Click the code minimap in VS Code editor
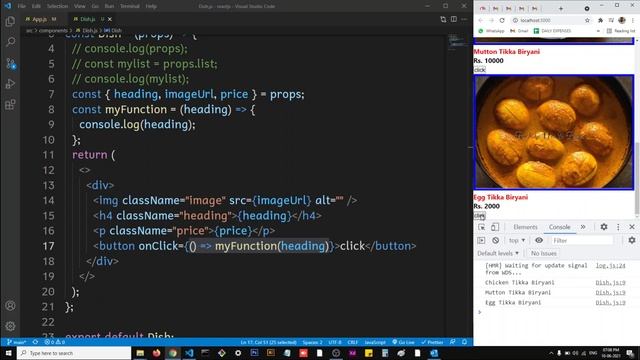Viewport: 640px width, 360px height. click(457, 42)
